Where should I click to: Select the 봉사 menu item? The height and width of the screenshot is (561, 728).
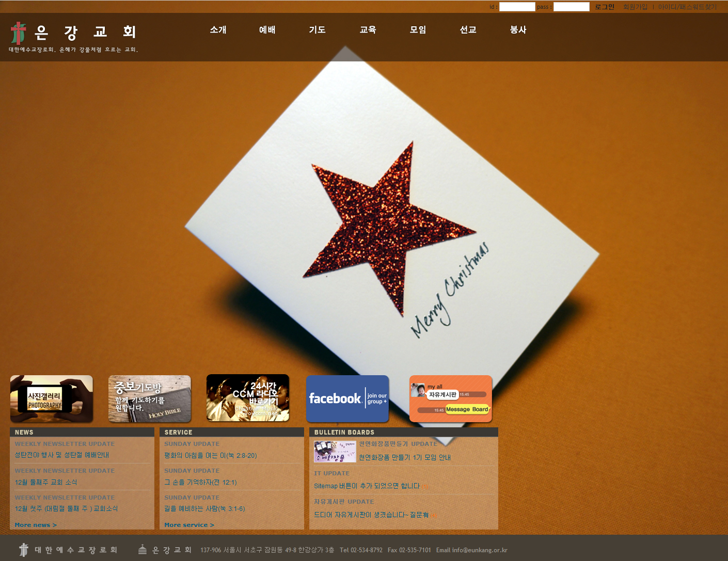pyautogui.click(x=518, y=30)
